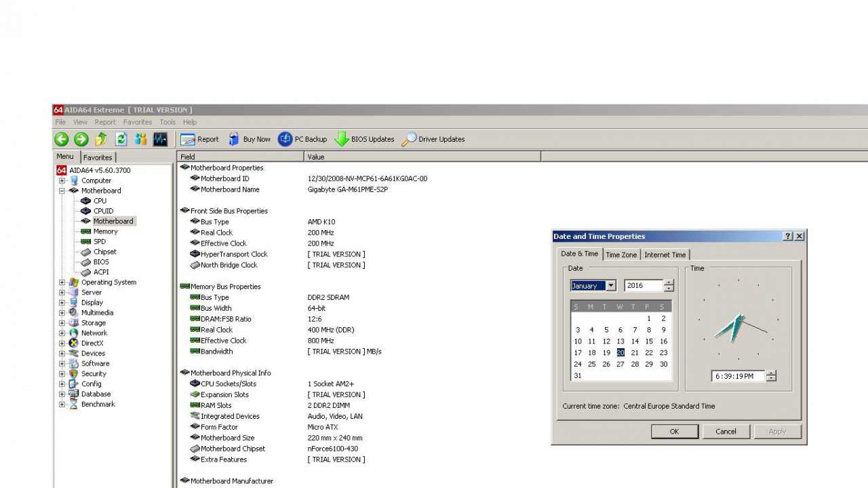Click the green Forward arrow toolbar icon

(x=81, y=139)
